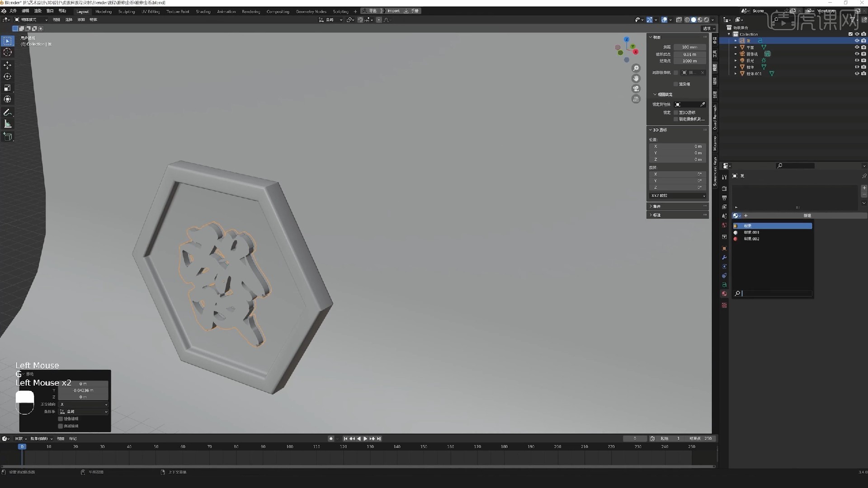Open the 文件 menu
The image size is (868, 488).
click(x=13, y=11)
